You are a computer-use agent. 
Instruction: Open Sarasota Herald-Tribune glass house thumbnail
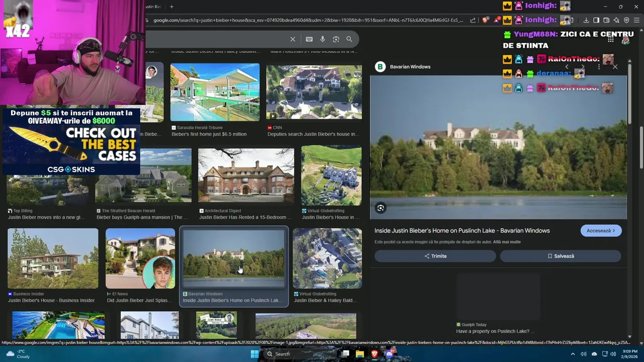click(215, 92)
